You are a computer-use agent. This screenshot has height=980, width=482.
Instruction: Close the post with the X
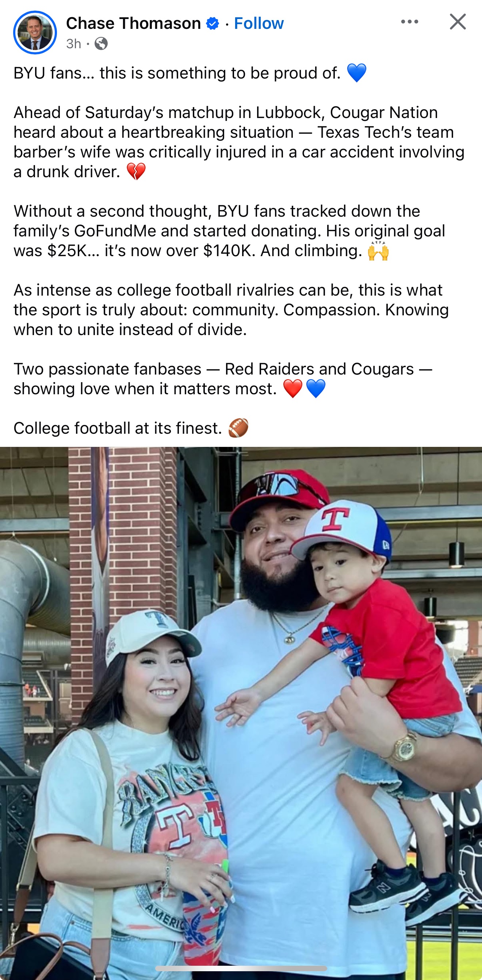[457, 22]
